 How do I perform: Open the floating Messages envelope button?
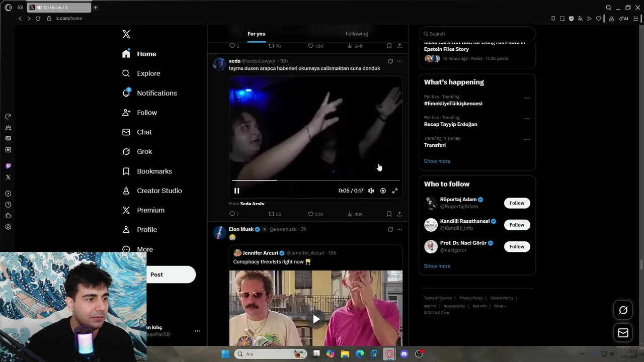[623, 333]
